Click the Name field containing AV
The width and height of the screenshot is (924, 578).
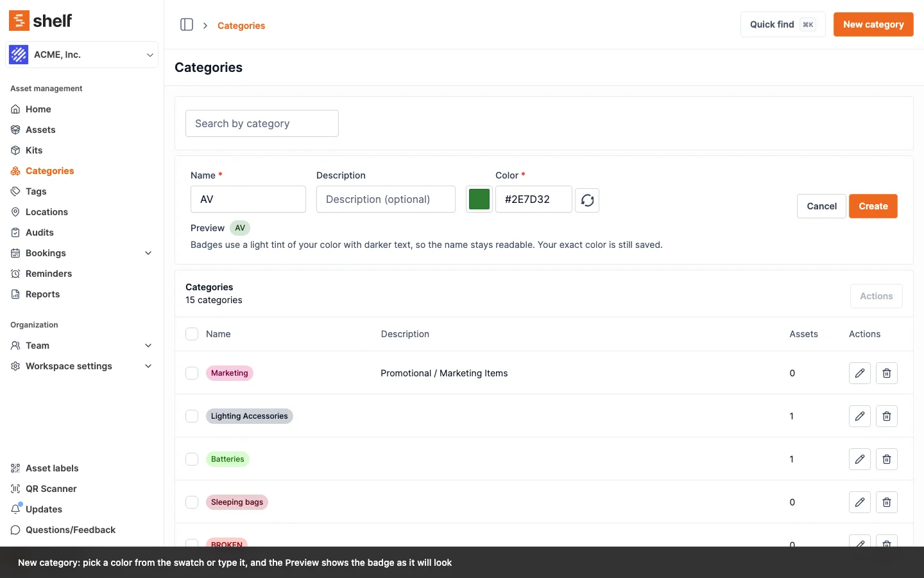click(248, 199)
